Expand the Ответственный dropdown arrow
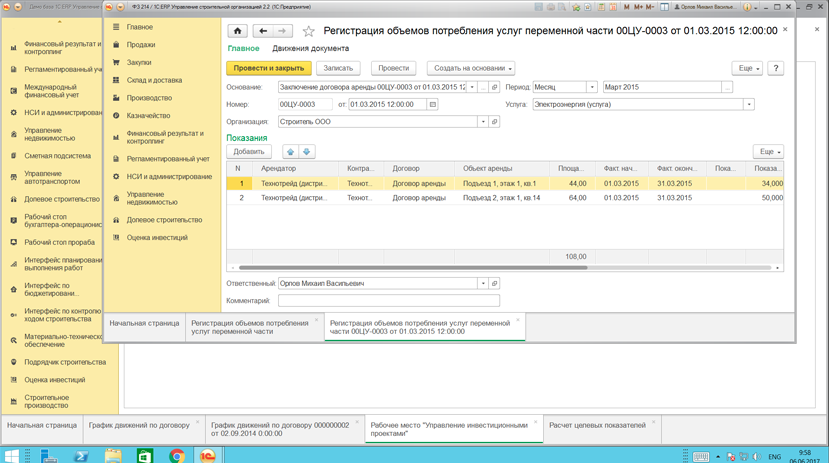The image size is (829, 463). [x=483, y=284]
